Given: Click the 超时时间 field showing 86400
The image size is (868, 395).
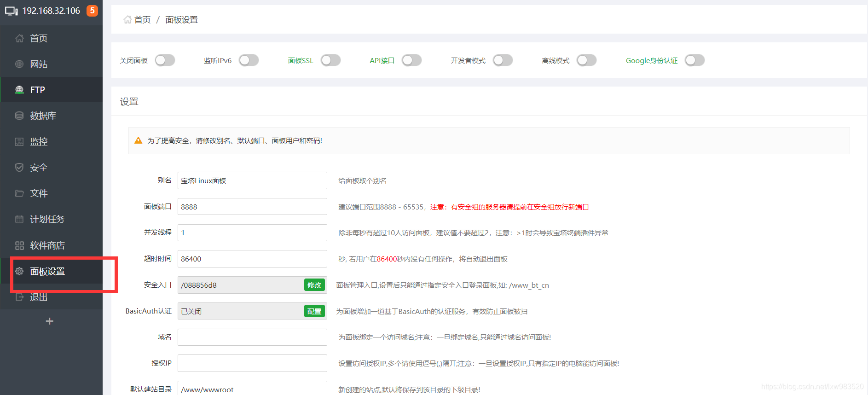Looking at the screenshot, I should pyautogui.click(x=252, y=259).
